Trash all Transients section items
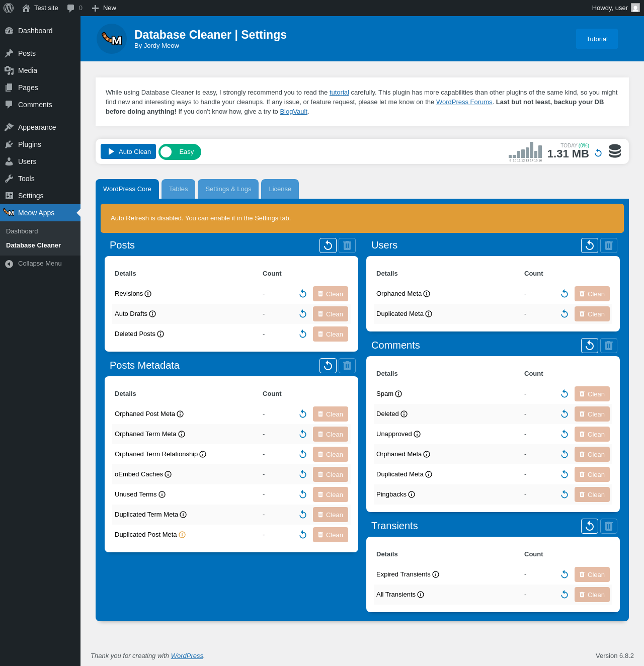Viewport: 644px width, 666px height. pyautogui.click(x=609, y=526)
